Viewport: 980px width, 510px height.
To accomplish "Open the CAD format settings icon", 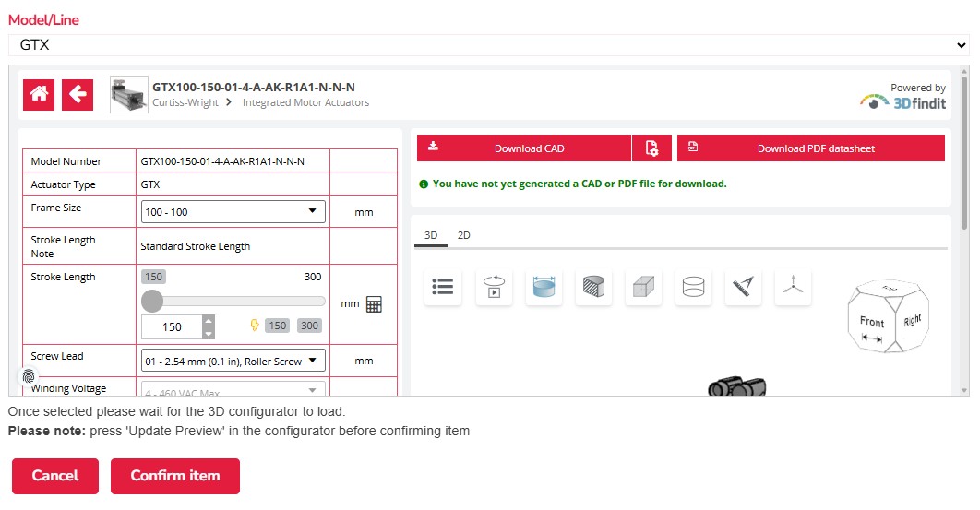I will pyautogui.click(x=651, y=148).
